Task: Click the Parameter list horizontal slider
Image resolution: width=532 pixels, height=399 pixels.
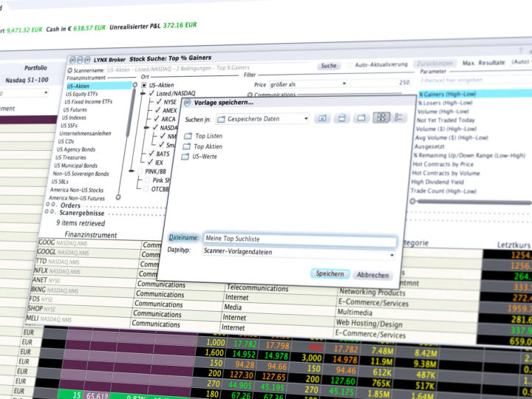Action: tap(471, 202)
